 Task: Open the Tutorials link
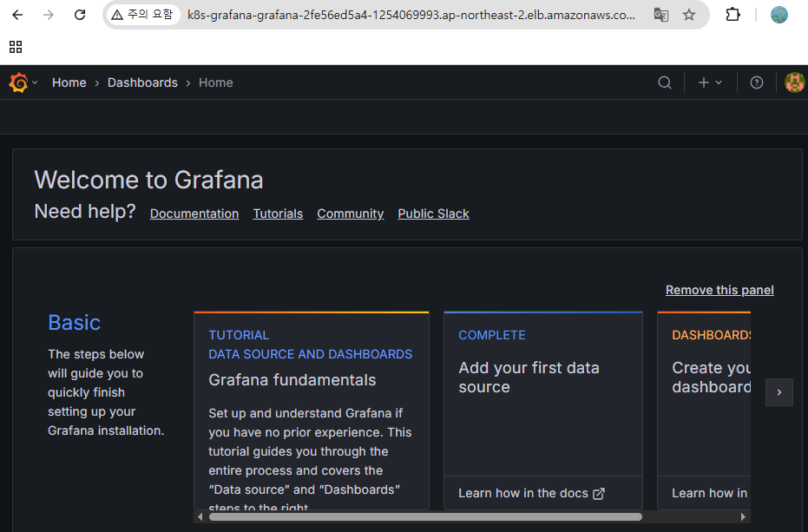click(x=278, y=214)
